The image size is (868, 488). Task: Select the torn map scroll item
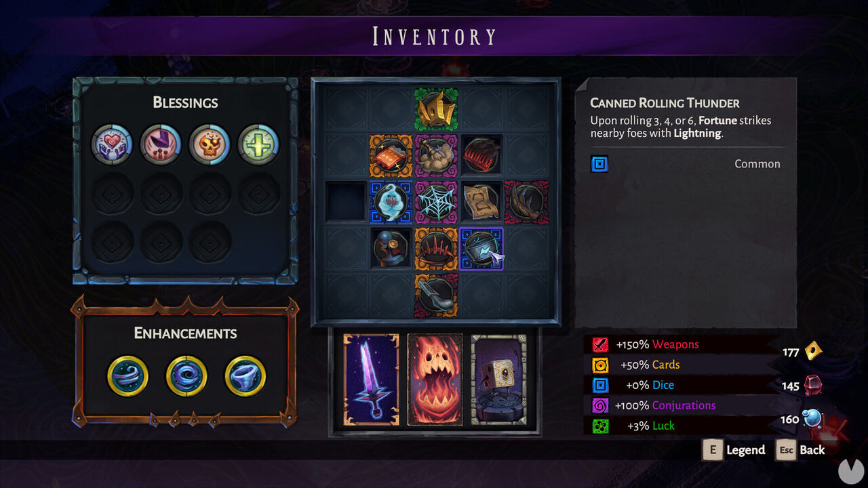pyautogui.click(x=482, y=201)
